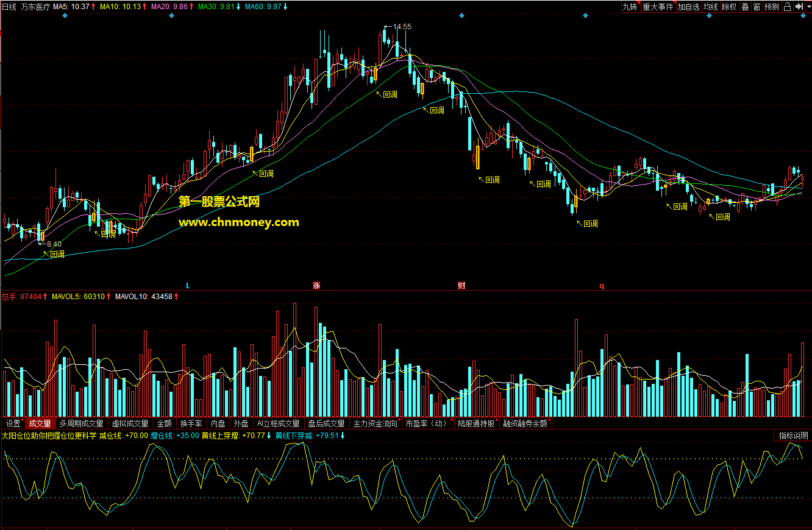Click the 预测 forecast button
Screen dimensions: 812x530
[x=772, y=7]
